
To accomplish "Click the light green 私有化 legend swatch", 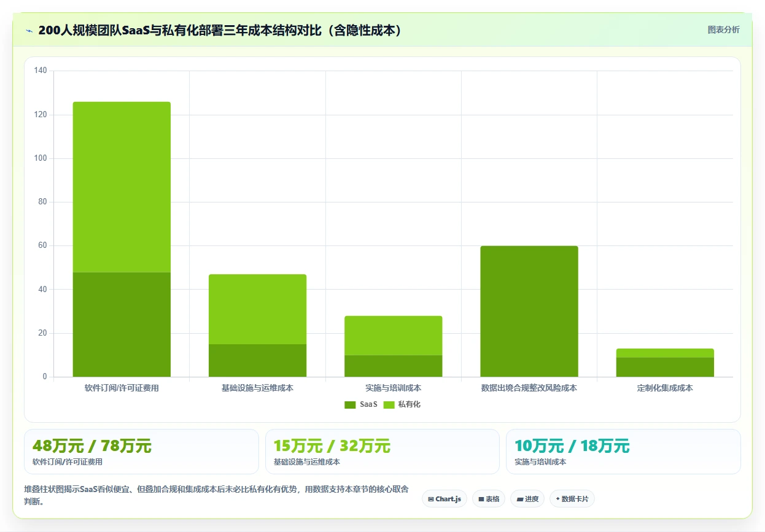I will click(x=389, y=404).
